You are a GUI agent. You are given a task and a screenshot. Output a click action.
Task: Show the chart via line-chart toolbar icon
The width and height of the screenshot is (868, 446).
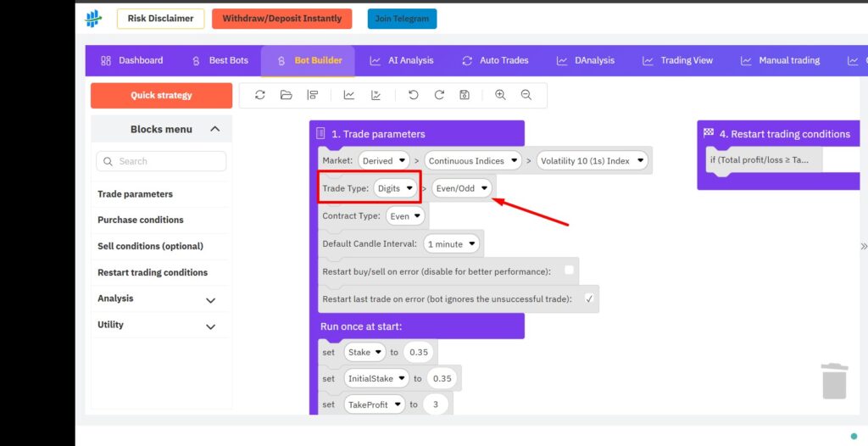pos(348,95)
